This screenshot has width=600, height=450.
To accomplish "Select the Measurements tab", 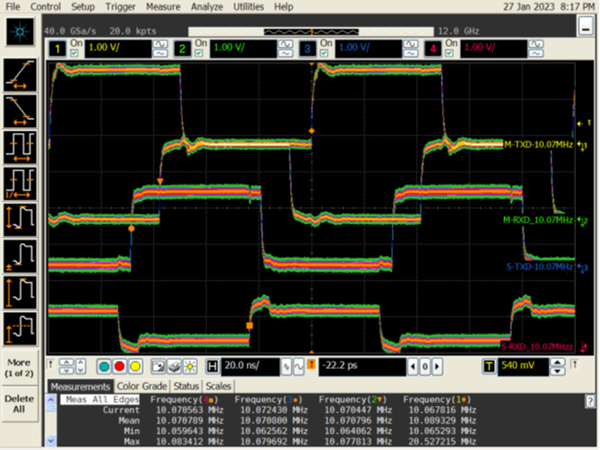I will [80, 386].
